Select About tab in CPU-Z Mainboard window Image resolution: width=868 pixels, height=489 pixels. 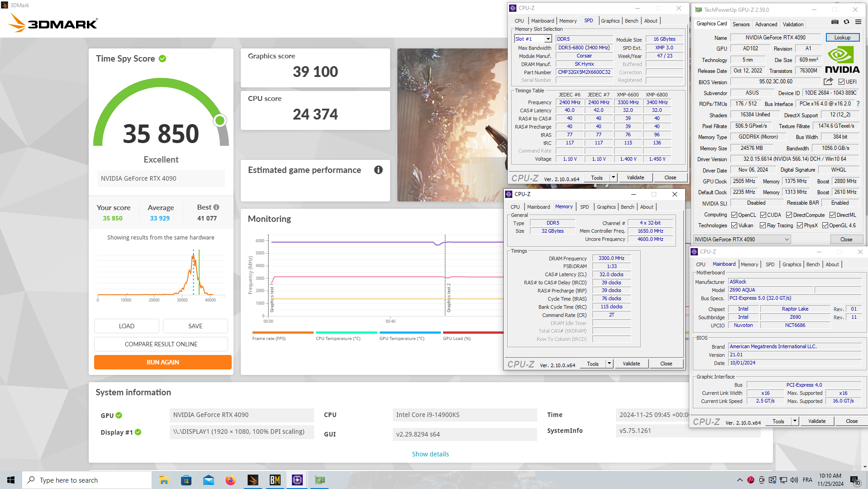click(x=832, y=264)
